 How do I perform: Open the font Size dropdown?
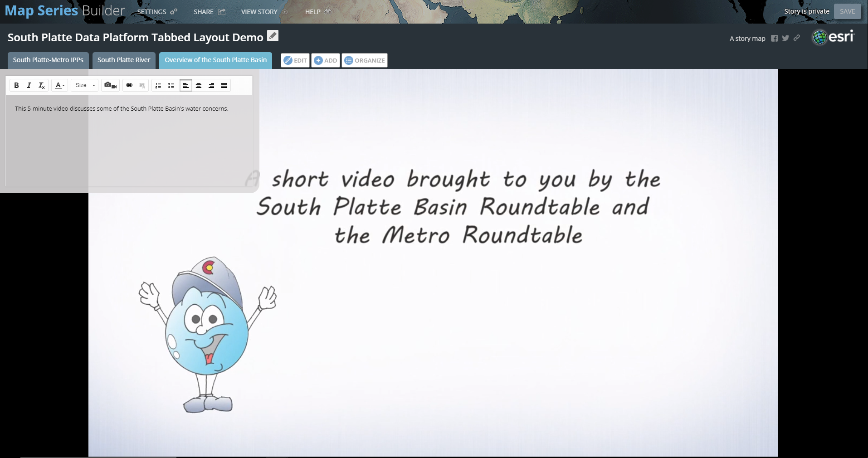pos(84,85)
